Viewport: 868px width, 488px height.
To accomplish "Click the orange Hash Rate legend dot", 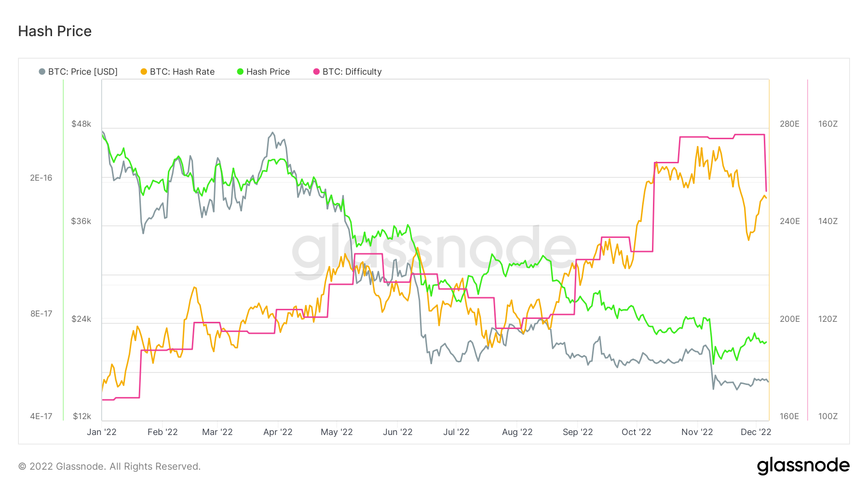I will (x=144, y=72).
